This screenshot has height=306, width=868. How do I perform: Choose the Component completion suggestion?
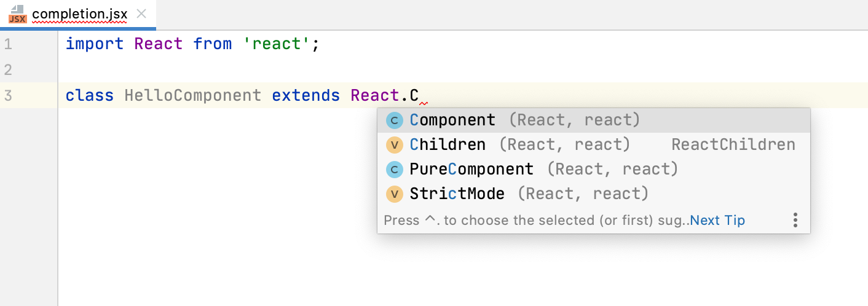tap(452, 120)
